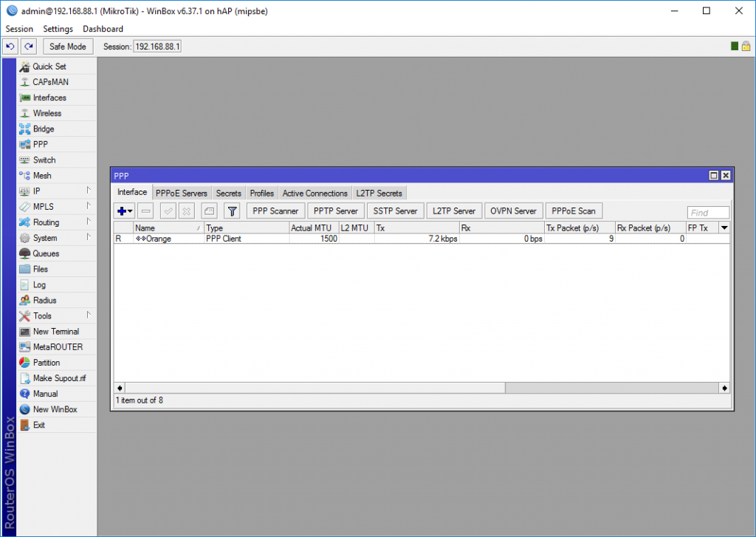Open Files in left menu

[x=41, y=269]
